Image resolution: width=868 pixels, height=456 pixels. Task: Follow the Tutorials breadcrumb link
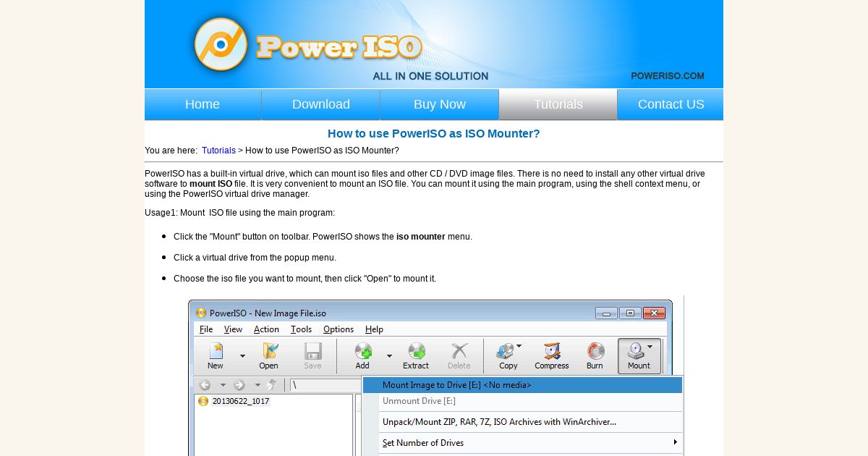[218, 151]
